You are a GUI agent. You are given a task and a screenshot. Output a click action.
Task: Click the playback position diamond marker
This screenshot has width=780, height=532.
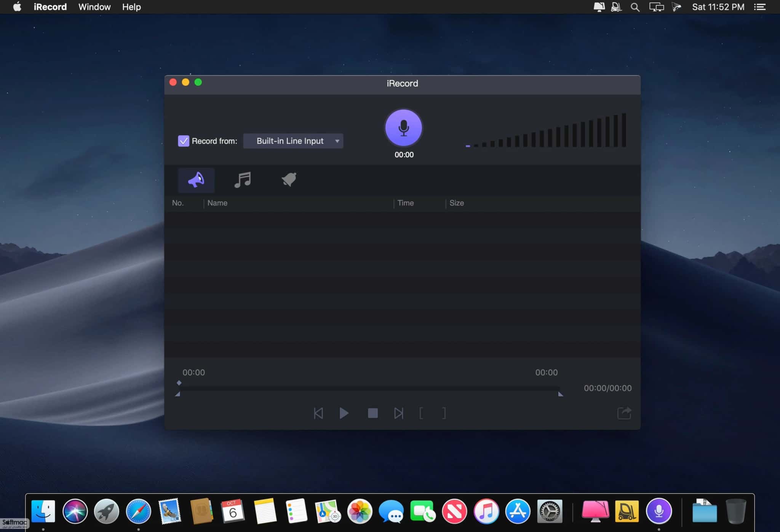179,383
